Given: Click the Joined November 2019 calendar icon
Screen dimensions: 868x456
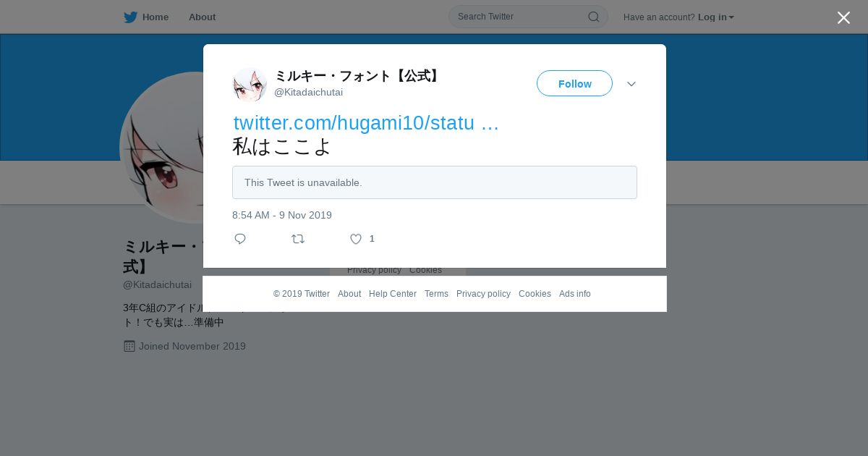Looking at the screenshot, I should pyautogui.click(x=129, y=346).
